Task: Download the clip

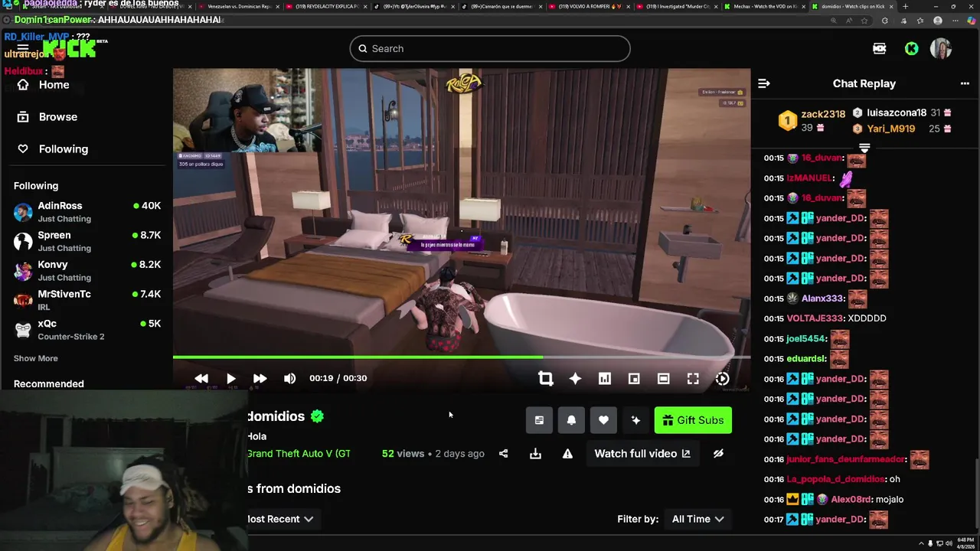Action: click(x=535, y=454)
